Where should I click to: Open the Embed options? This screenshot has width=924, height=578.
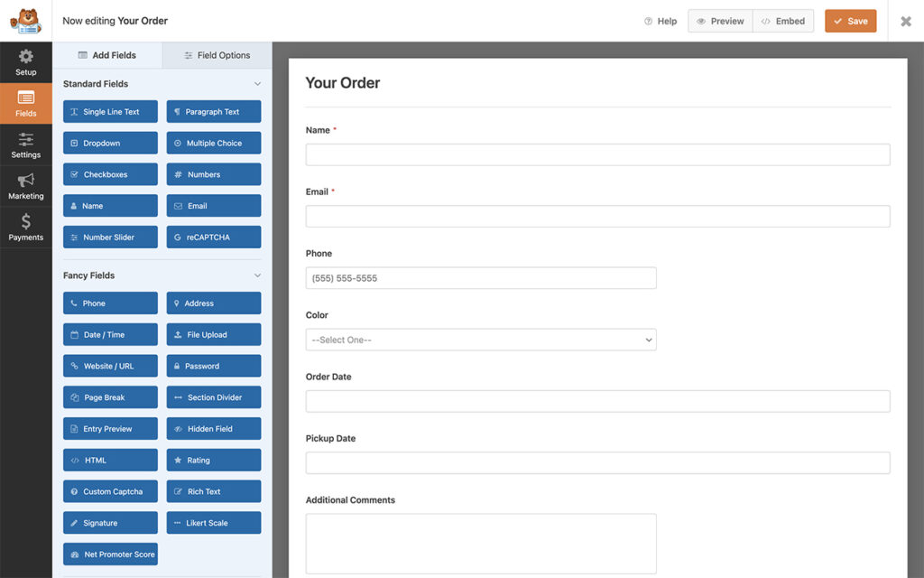tap(783, 21)
